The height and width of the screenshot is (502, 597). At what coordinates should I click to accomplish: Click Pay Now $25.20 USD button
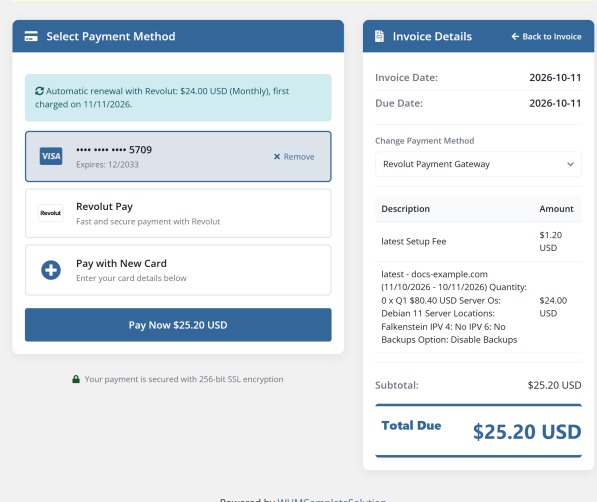click(x=178, y=325)
